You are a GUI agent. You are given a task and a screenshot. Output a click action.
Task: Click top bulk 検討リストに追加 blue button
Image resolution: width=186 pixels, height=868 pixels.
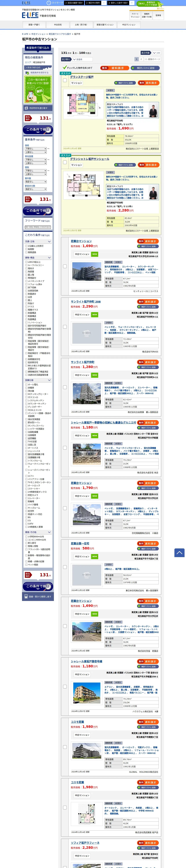145,68
